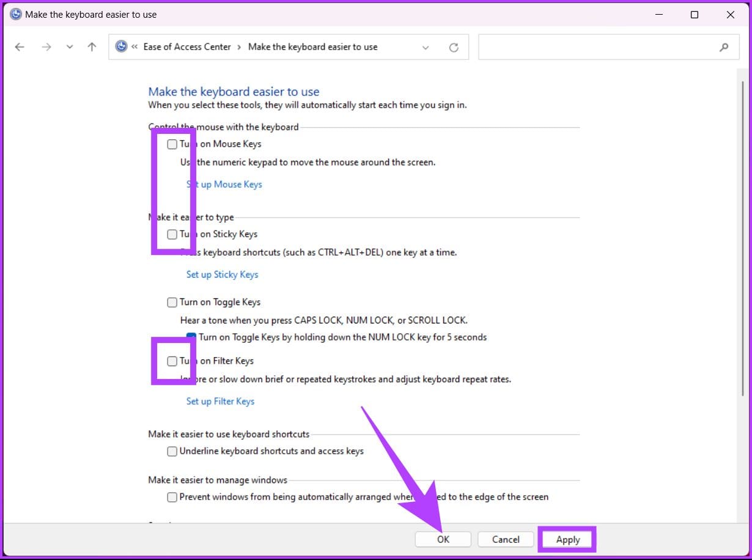This screenshot has height=560, width=752.
Task: Click the search magnifier icon
Action: (x=724, y=47)
